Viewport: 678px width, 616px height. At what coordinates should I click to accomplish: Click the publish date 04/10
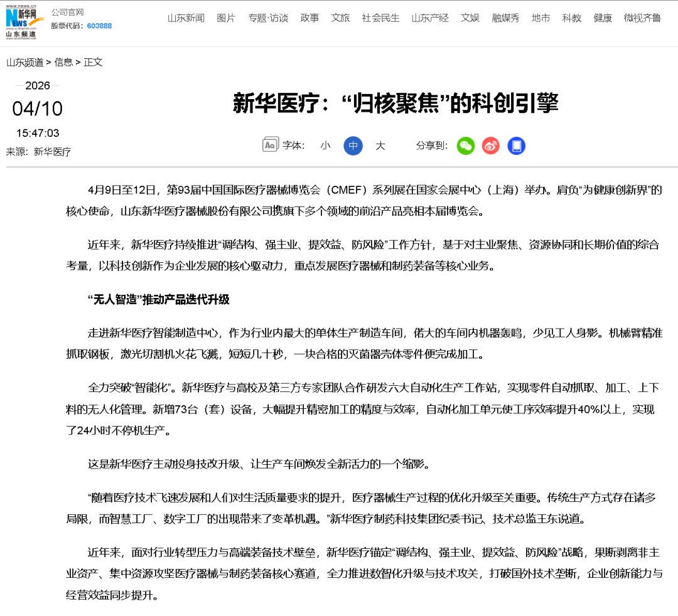point(37,109)
